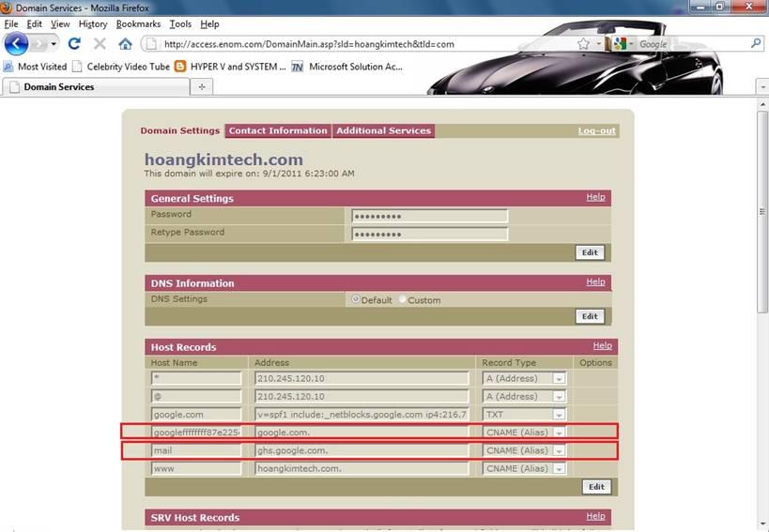The height and width of the screenshot is (532, 769).
Task: Open the Bookmarks menu
Action: click(138, 24)
